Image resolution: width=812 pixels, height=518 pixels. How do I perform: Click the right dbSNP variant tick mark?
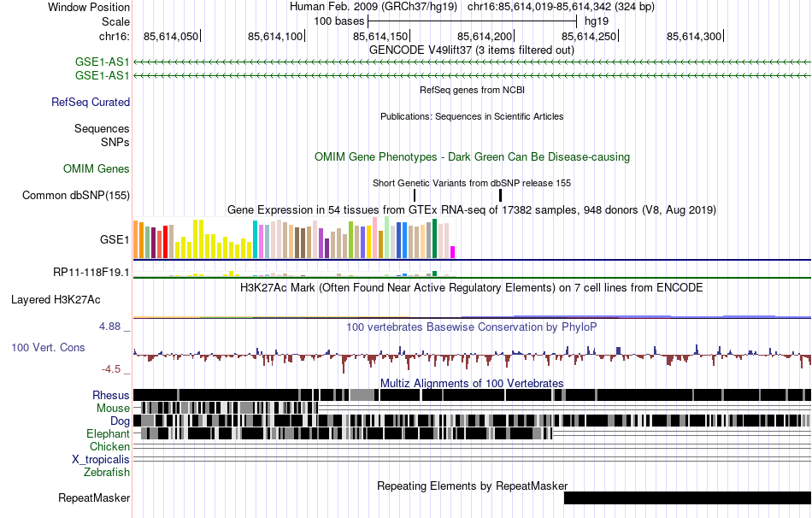500,195
